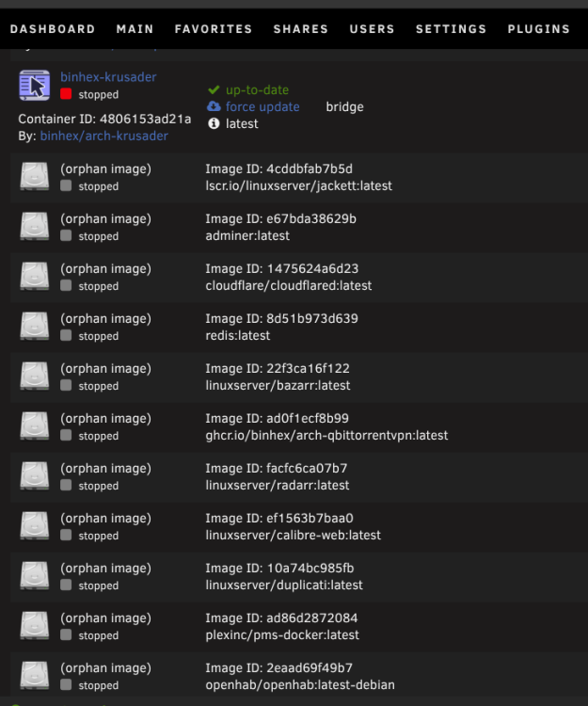Click the force update link
The image size is (588, 706).
[x=262, y=106]
